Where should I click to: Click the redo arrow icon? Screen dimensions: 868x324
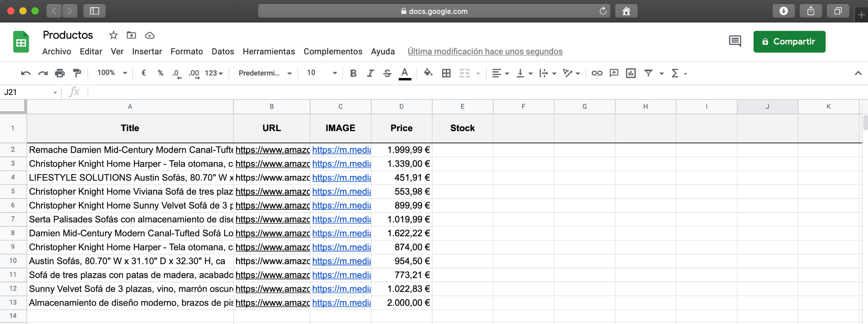[x=43, y=73]
